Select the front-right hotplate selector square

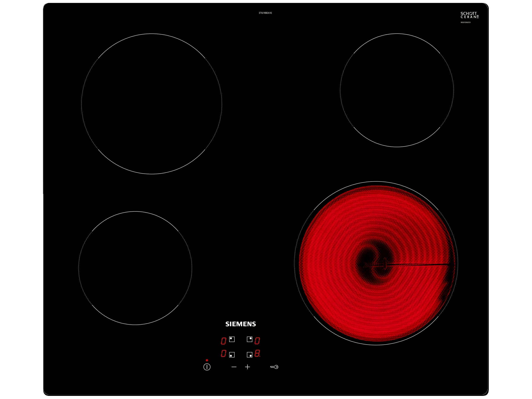tap(249, 354)
